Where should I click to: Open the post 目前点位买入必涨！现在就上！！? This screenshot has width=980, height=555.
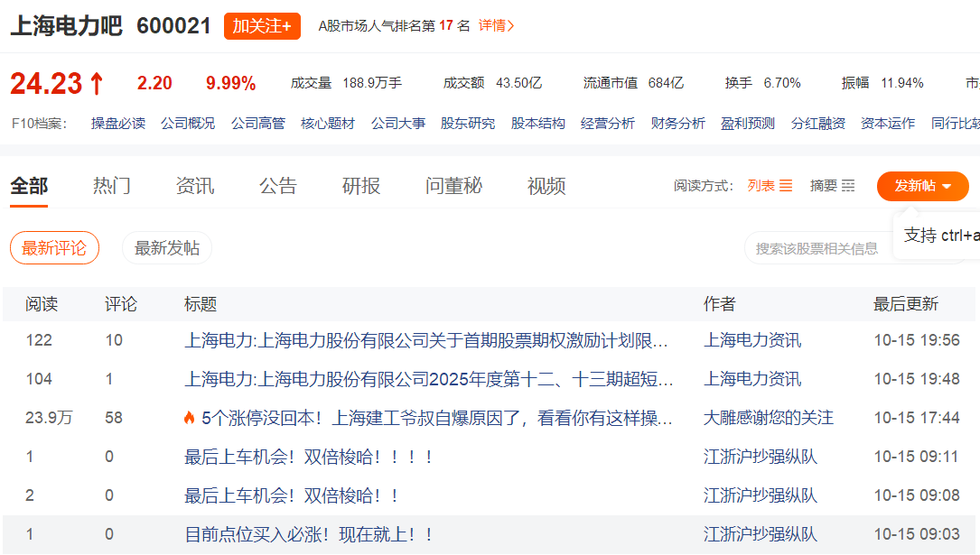point(309,533)
